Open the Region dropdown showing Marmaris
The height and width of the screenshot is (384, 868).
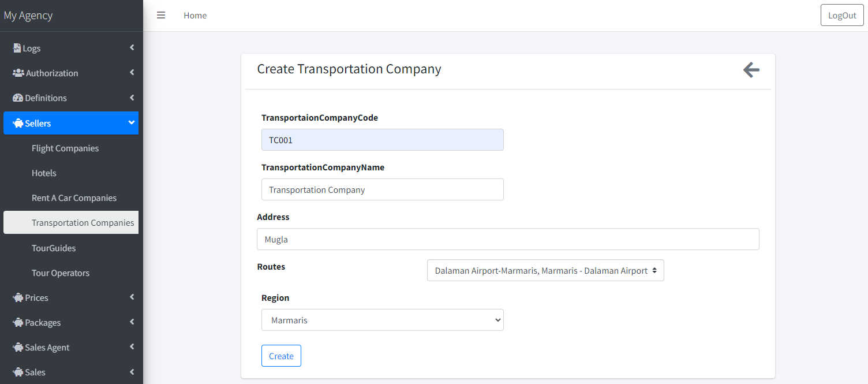(382, 320)
